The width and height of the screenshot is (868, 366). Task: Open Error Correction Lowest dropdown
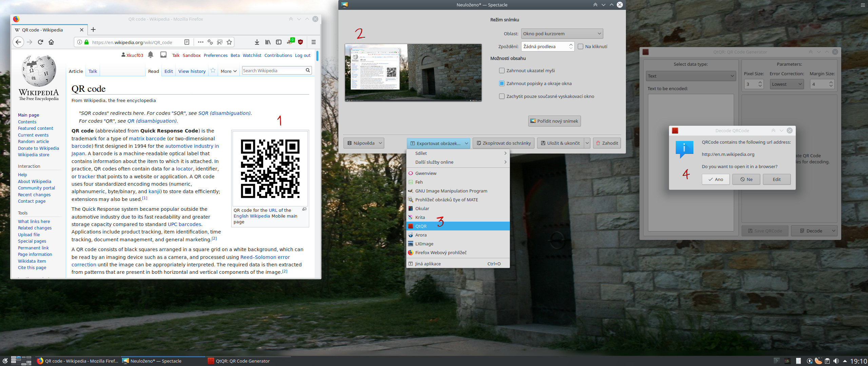[787, 84]
